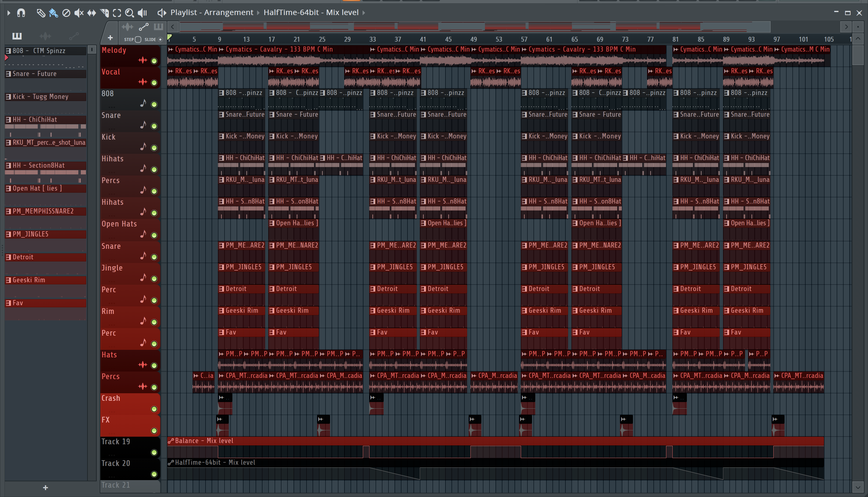The image size is (868, 497).
Task: Select the Mute tool
Action: (79, 13)
